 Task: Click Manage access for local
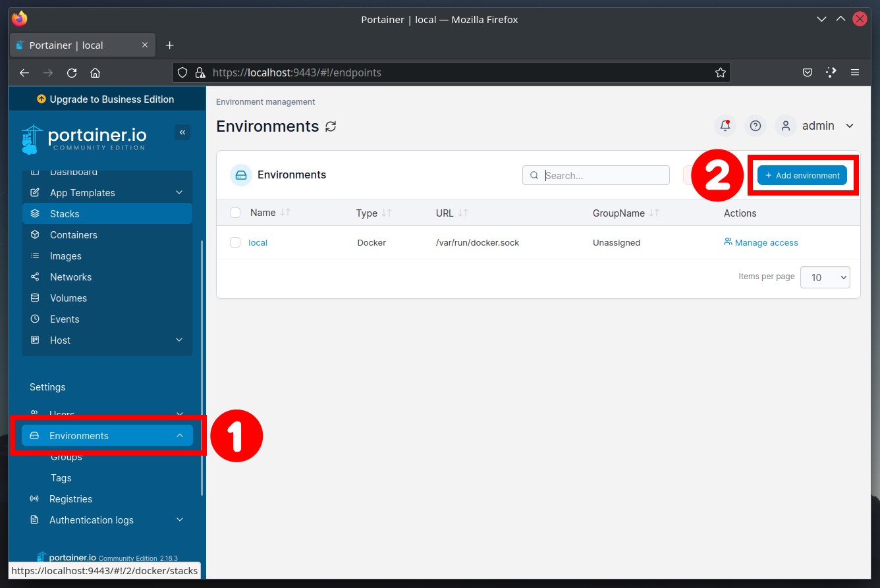point(761,242)
